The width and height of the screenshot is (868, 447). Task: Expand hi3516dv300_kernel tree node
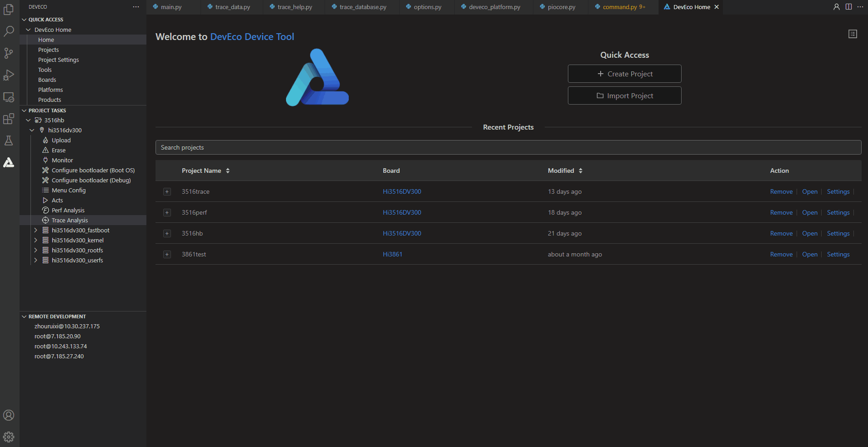(x=35, y=240)
